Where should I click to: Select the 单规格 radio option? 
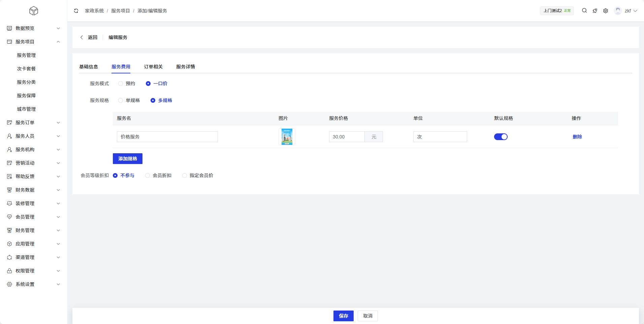click(x=121, y=100)
